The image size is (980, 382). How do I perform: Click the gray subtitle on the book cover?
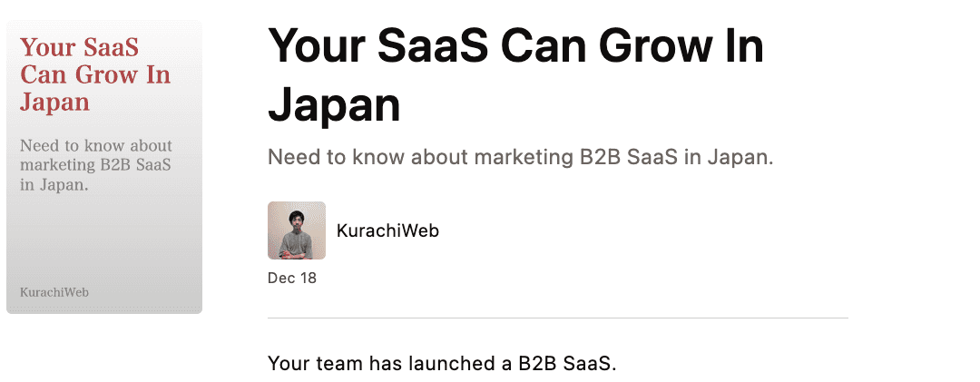pyautogui.click(x=95, y=165)
